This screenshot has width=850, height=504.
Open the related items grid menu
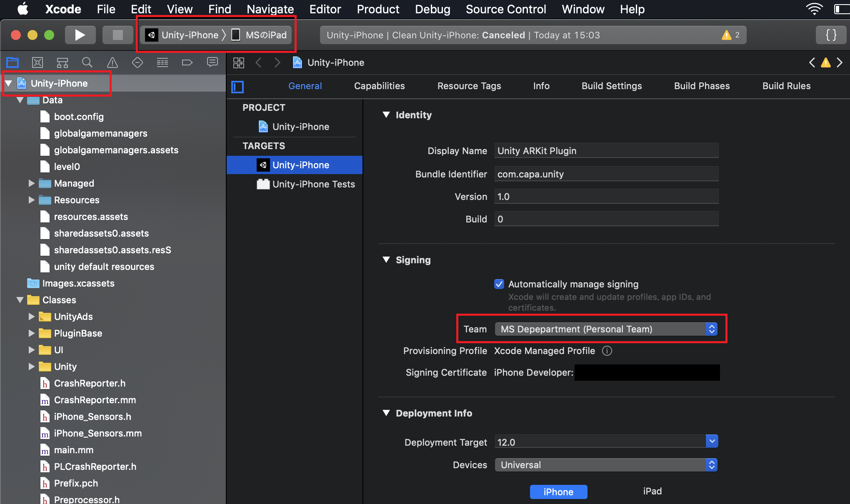coord(239,62)
